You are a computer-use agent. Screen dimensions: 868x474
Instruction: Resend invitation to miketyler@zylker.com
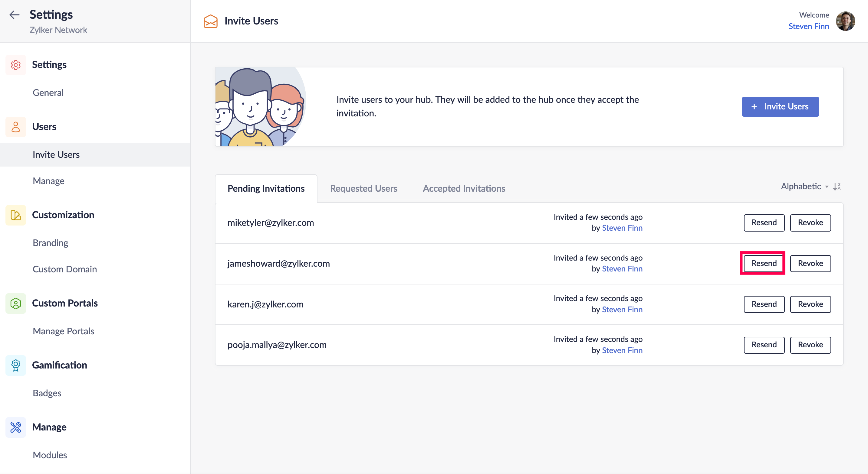tap(764, 223)
